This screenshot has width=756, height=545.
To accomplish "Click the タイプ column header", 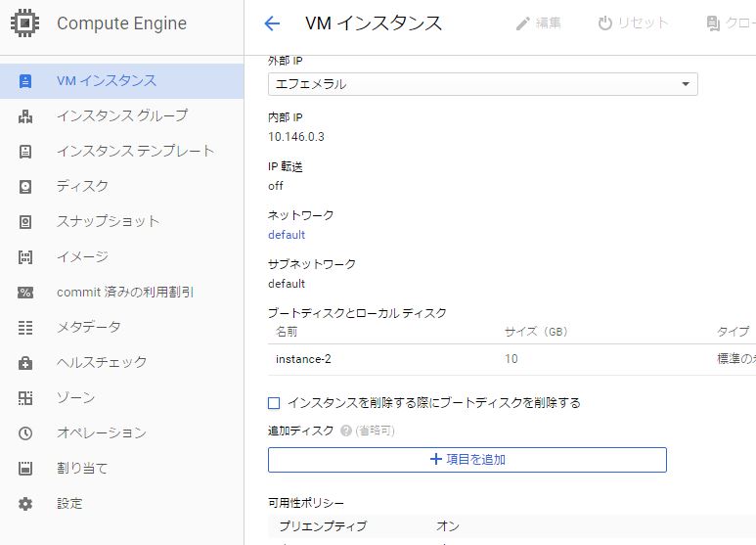I will [x=733, y=332].
